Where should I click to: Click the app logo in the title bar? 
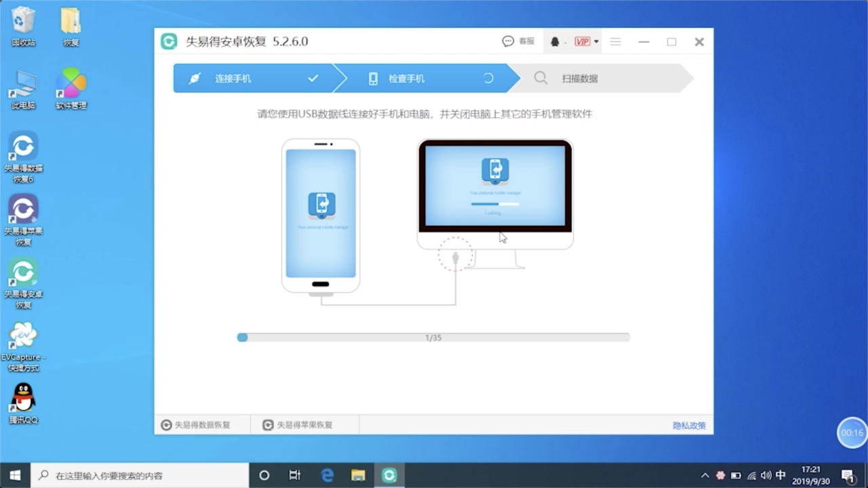(169, 41)
